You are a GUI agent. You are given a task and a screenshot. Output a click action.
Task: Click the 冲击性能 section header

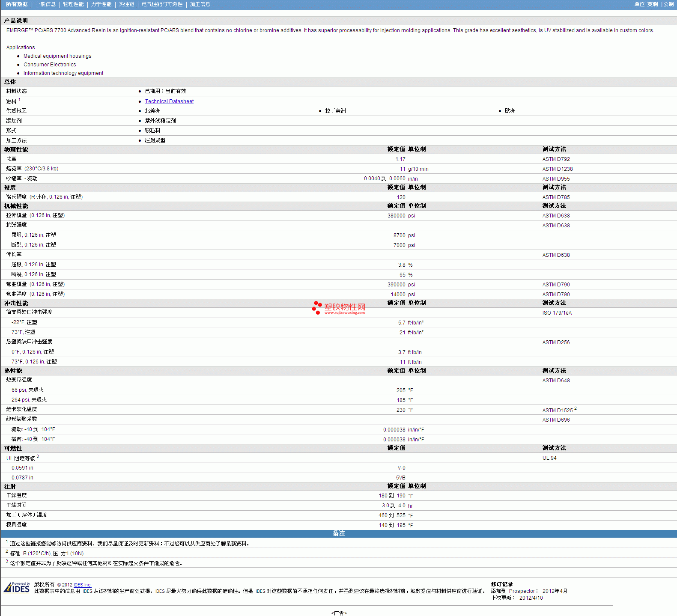click(x=16, y=303)
